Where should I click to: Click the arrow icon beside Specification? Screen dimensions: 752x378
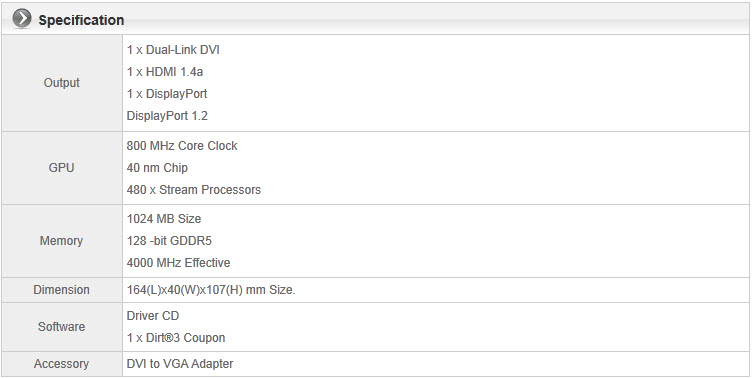[x=22, y=19]
